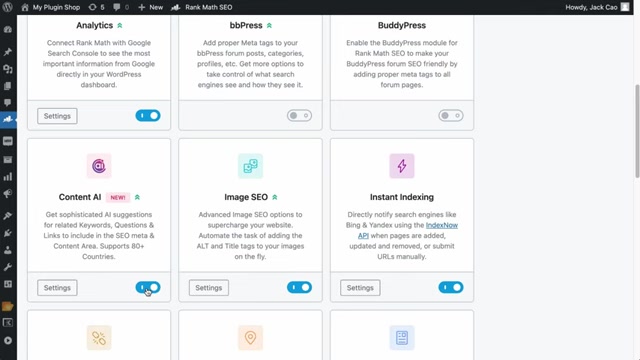Viewport: 640px width, 360px height.
Task: Click the Image SEO module icon
Action: [x=250, y=166]
